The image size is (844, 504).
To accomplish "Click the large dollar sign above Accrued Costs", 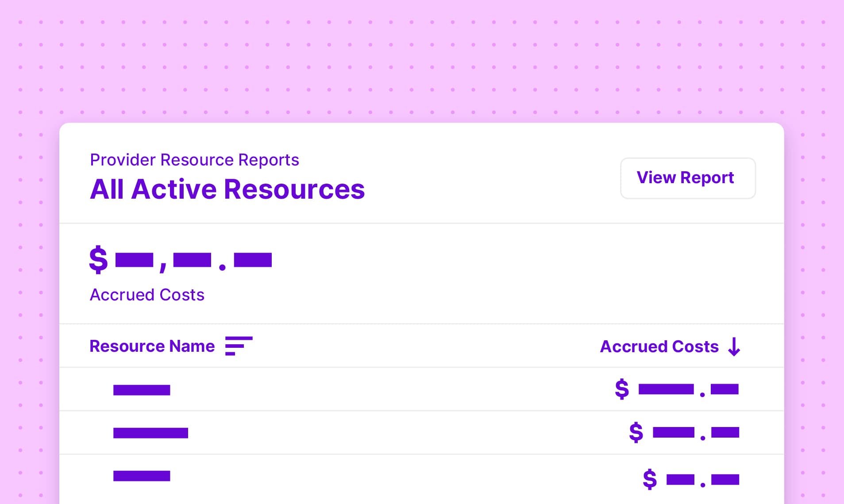I will pyautogui.click(x=98, y=260).
